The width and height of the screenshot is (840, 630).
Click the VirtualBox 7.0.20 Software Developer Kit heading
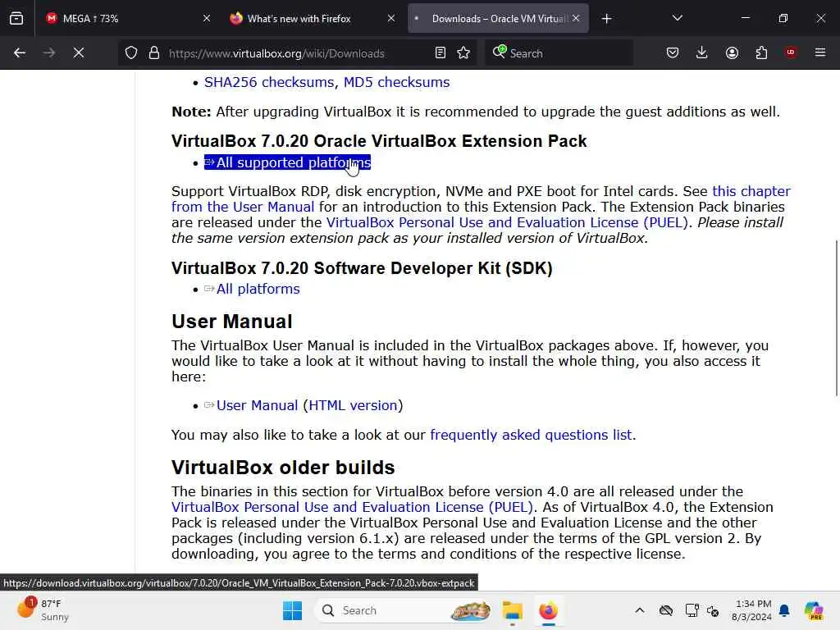pos(362,268)
